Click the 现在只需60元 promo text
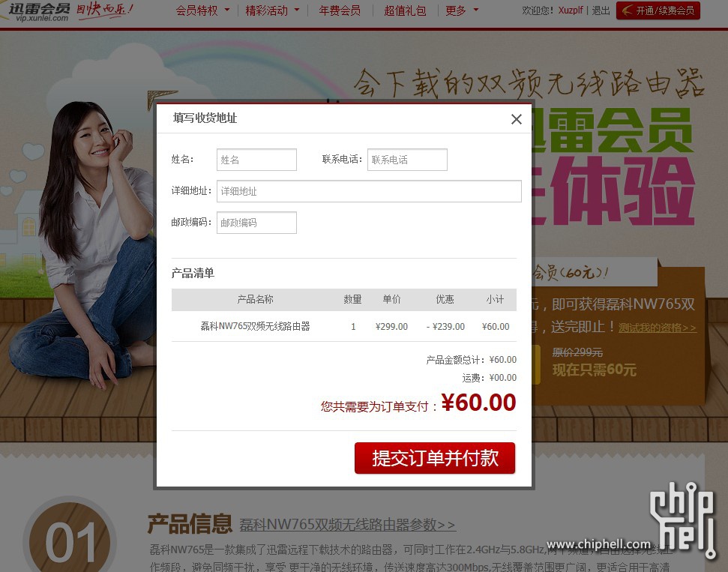 pos(595,370)
